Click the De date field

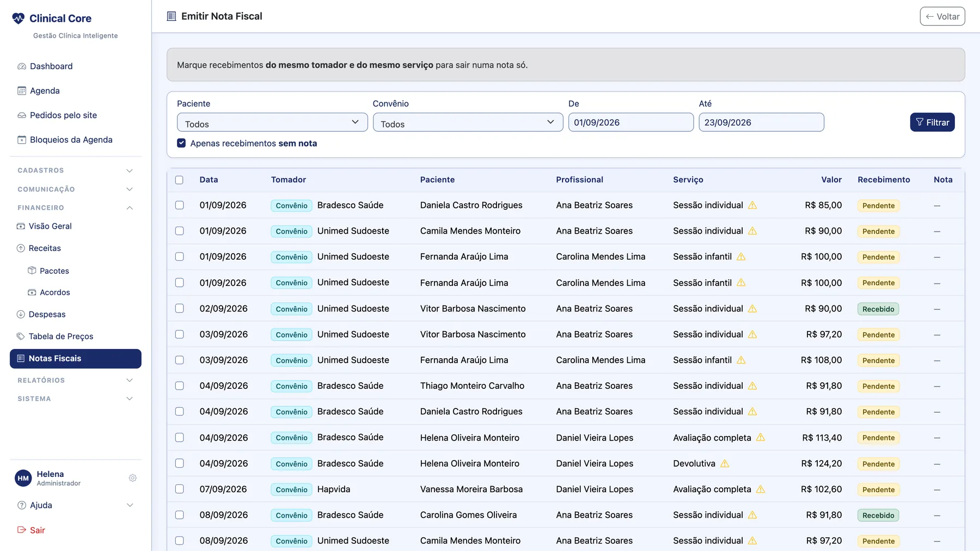(x=631, y=123)
